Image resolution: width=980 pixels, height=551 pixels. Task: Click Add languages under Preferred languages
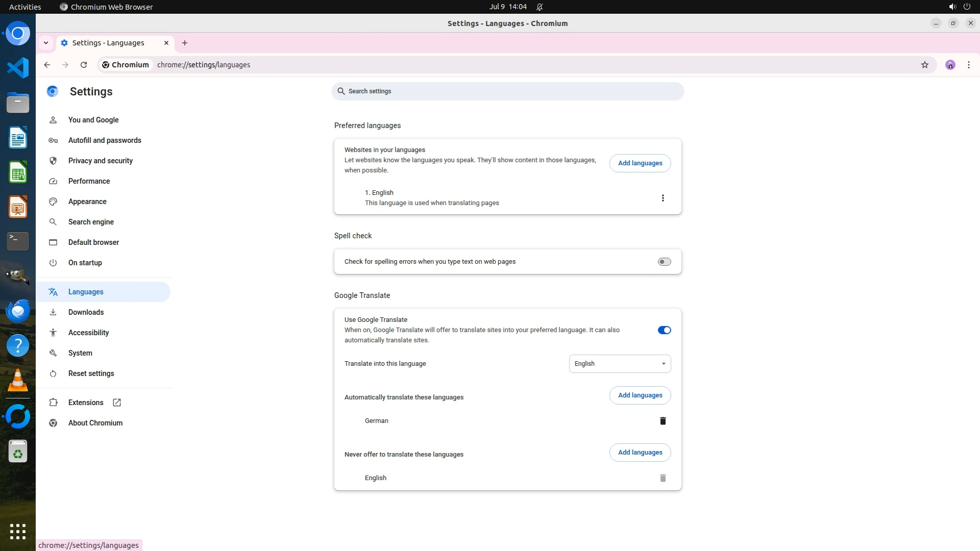pyautogui.click(x=640, y=163)
